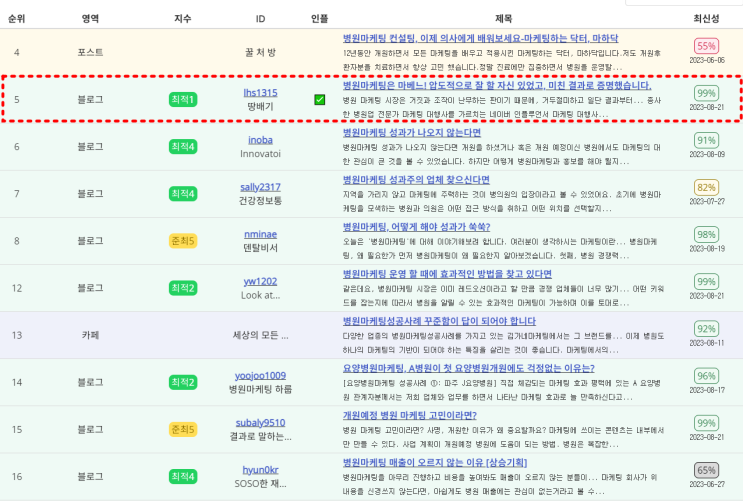Viewport: 743px width, 501px height.
Task: Open the '병원마케팅성공사례 꾸준함이 답이' link
Action: point(439,321)
